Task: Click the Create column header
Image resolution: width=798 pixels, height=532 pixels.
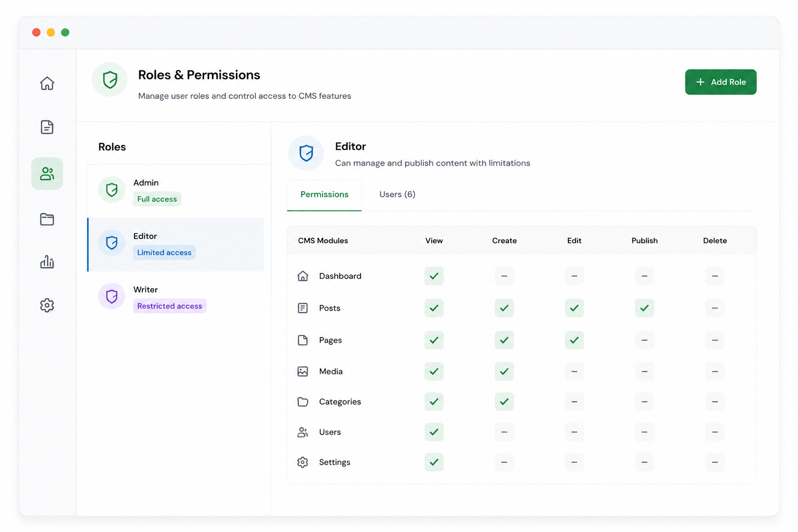Action: (504, 241)
